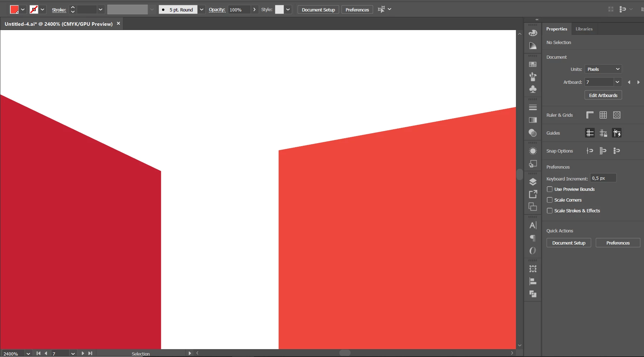This screenshot has width=644, height=357.
Task: Open the Artboard number dropdown in Properties
Action: (x=618, y=82)
